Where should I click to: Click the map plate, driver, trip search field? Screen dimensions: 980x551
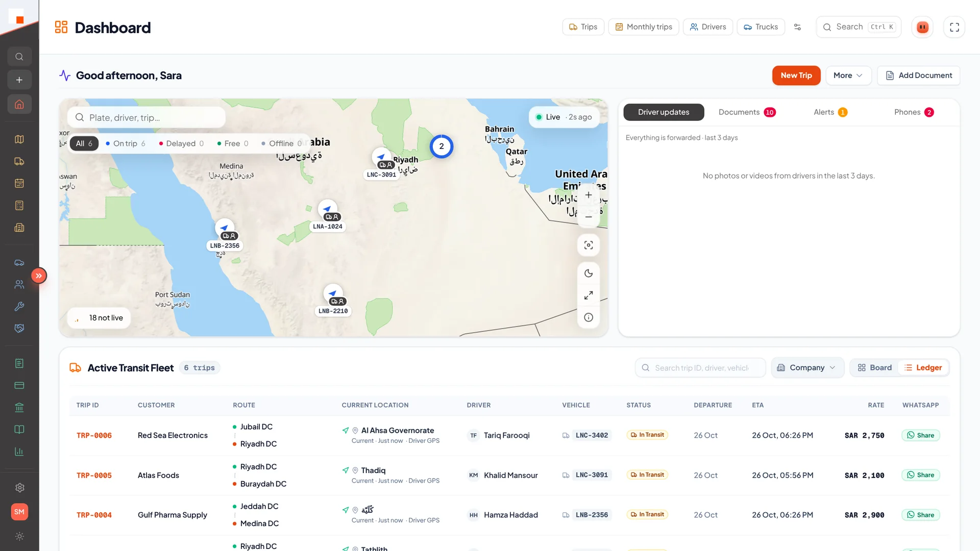coord(146,118)
